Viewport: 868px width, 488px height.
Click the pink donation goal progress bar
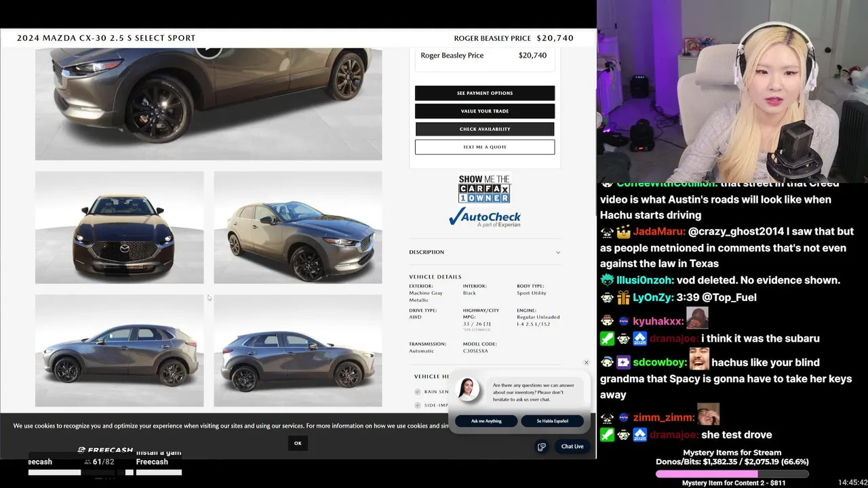(x=732, y=474)
